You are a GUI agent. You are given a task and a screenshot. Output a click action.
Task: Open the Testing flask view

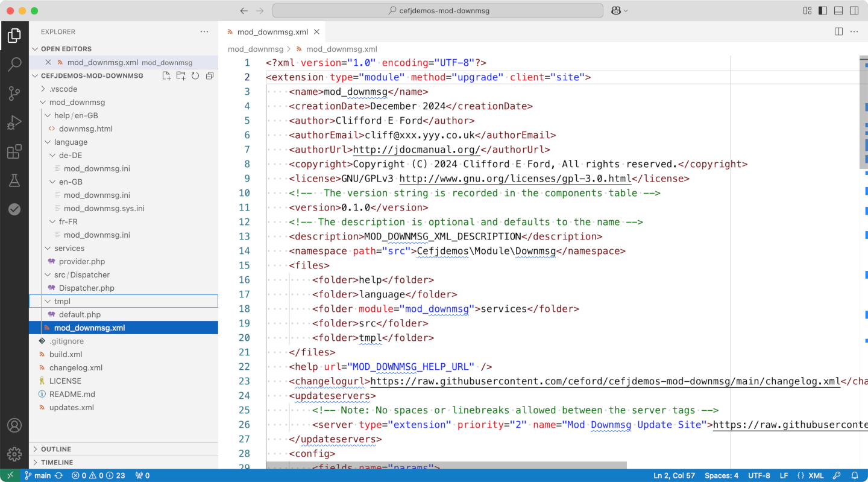click(x=14, y=180)
